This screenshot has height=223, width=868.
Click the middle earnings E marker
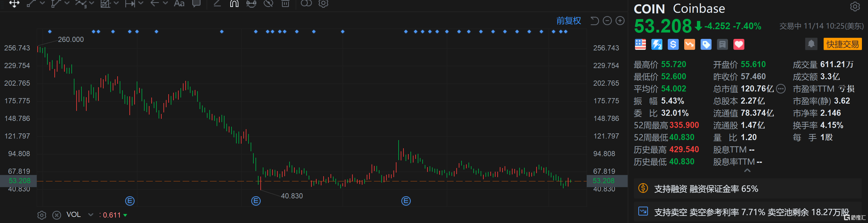256,201
